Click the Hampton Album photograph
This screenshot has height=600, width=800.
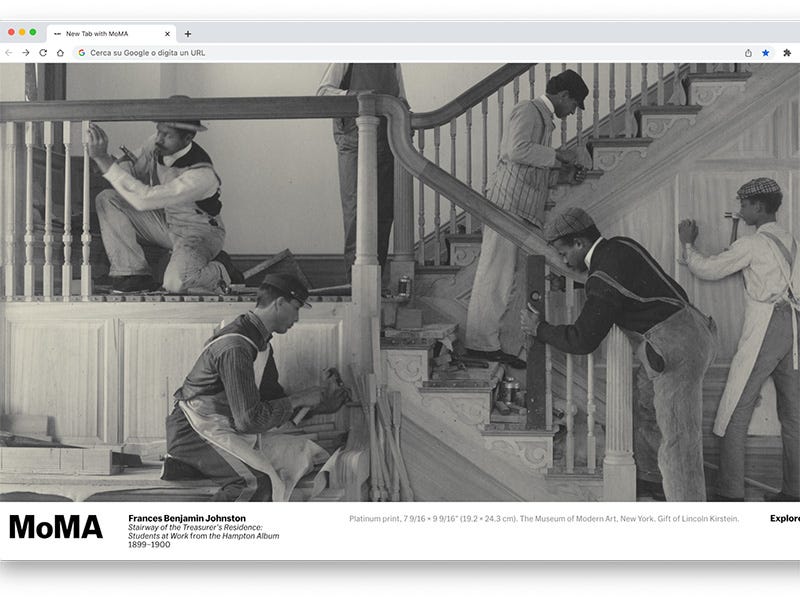coord(400,282)
